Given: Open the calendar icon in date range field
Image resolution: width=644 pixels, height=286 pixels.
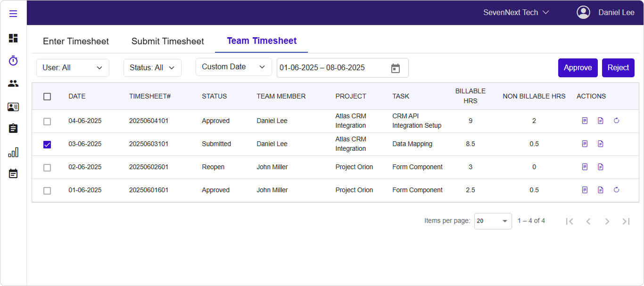Looking at the screenshot, I should point(395,68).
